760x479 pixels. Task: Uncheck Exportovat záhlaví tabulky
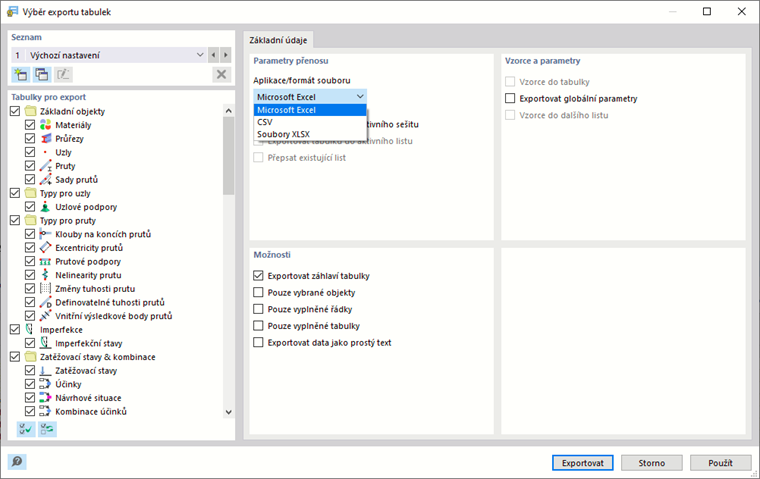(x=259, y=275)
